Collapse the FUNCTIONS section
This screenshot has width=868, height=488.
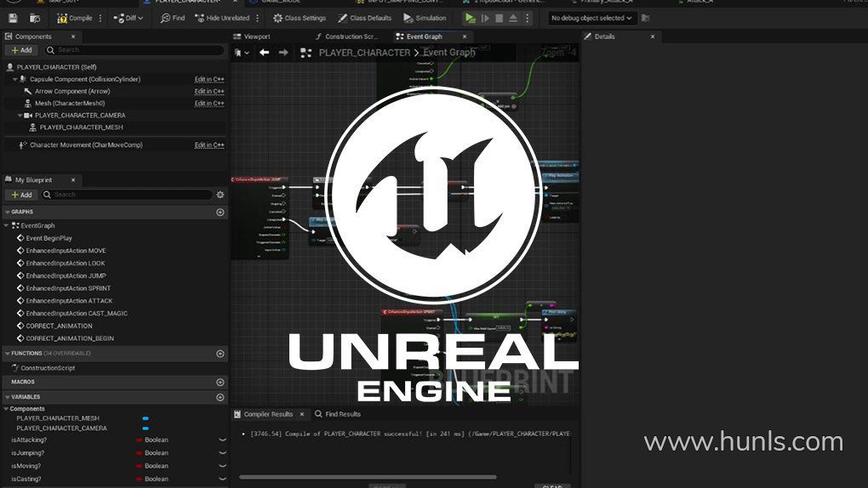coord(7,354)
